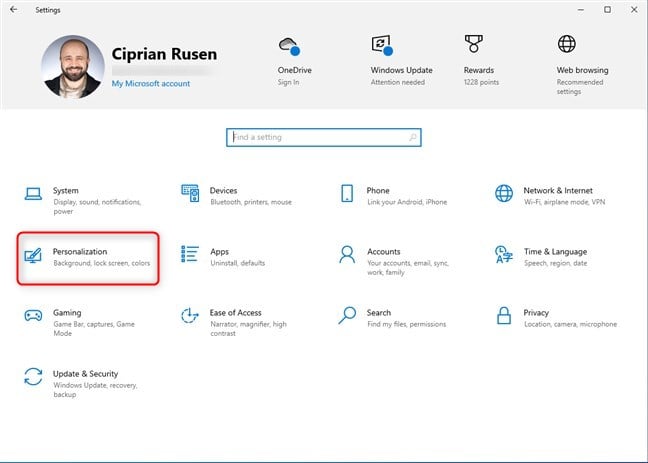Click 'Speech, region, date' description
This screenshot has height=463, width=648.
point(555,263)
